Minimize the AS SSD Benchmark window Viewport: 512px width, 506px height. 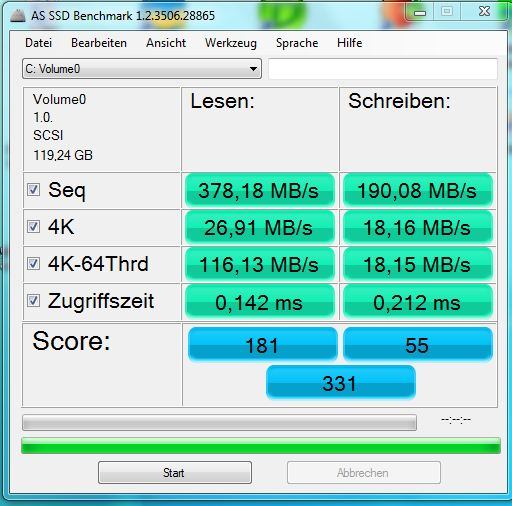click(420, 13)
